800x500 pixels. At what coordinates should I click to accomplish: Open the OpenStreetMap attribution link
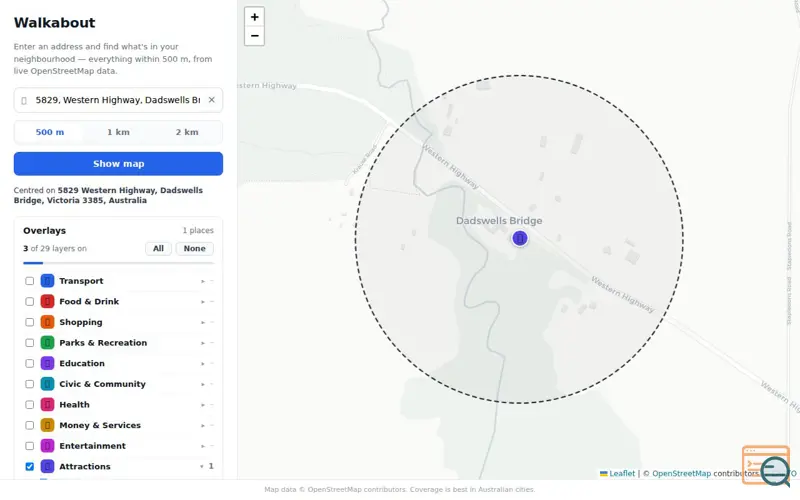pyautogui.click(x=681, y=473)
